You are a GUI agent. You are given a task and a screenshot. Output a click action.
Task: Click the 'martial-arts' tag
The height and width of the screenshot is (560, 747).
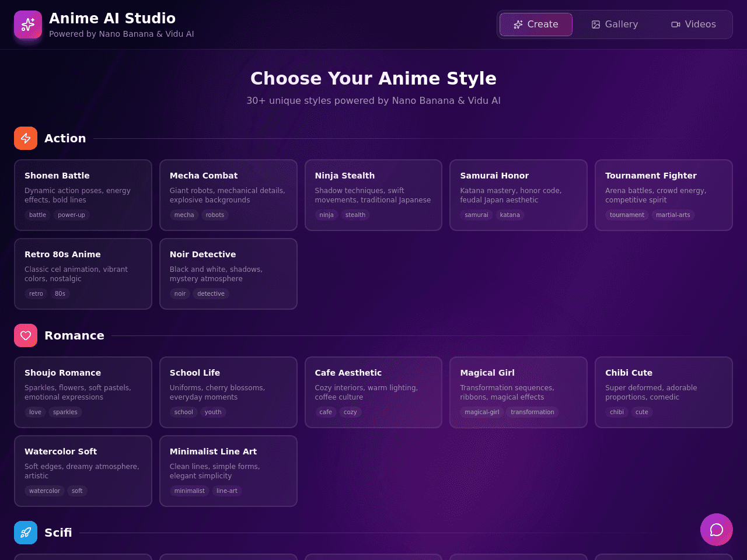pos(673,215)
